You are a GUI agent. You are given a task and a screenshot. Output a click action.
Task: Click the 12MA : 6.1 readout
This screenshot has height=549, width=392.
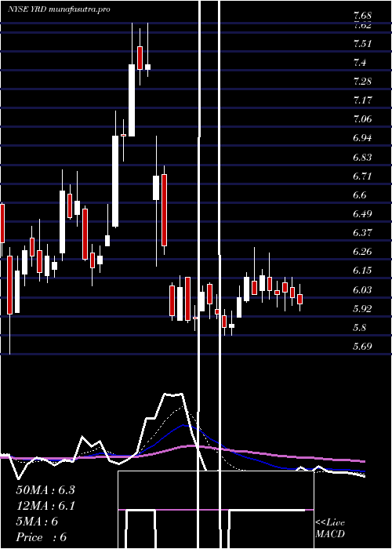(x=45, y=506)
